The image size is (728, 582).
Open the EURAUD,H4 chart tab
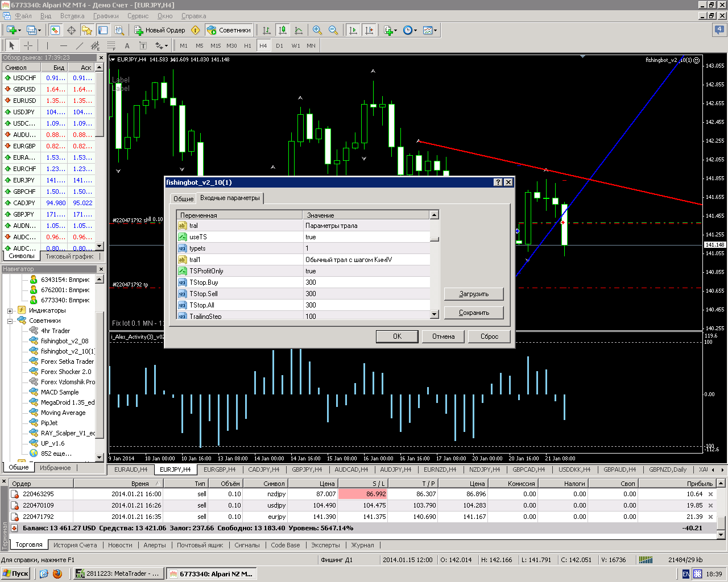click(131, 469)
